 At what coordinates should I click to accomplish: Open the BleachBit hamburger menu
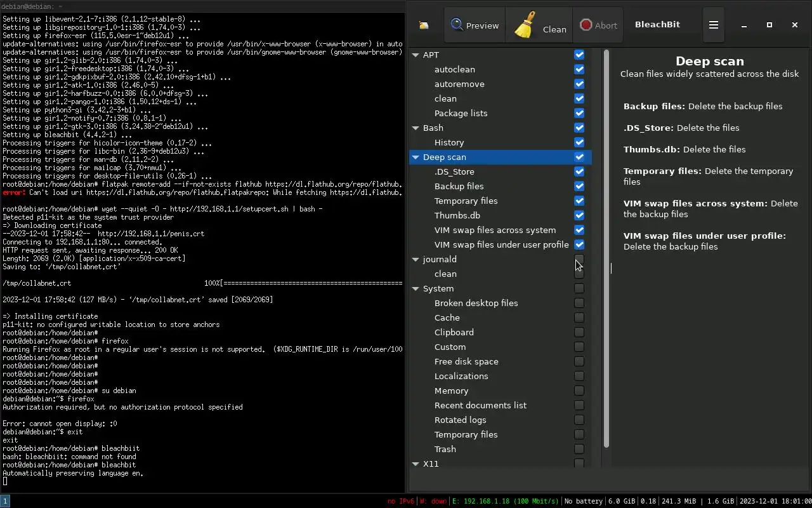tap(714, 25)
